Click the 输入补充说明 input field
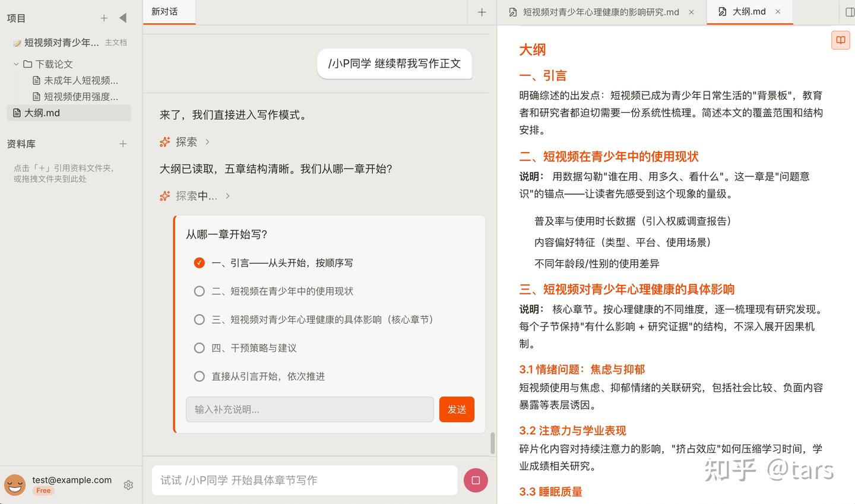Screen dimensions: 855x504 (309, 409)
